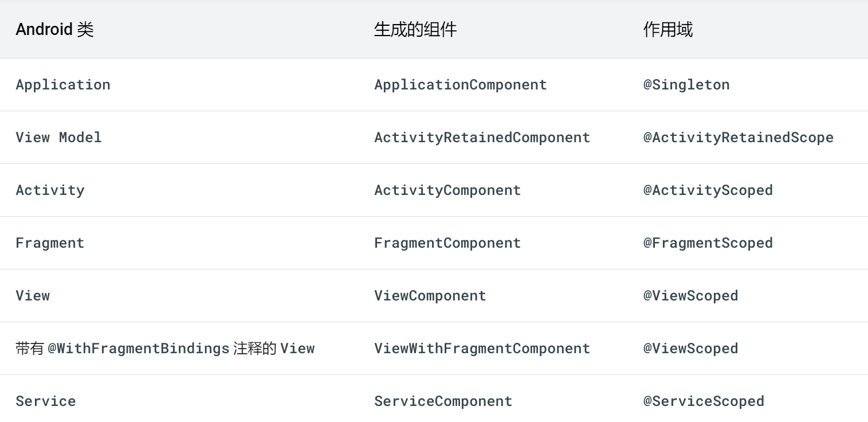Click the @ActivityRetainedScope entry
The image size is (868, 422).
739,137
